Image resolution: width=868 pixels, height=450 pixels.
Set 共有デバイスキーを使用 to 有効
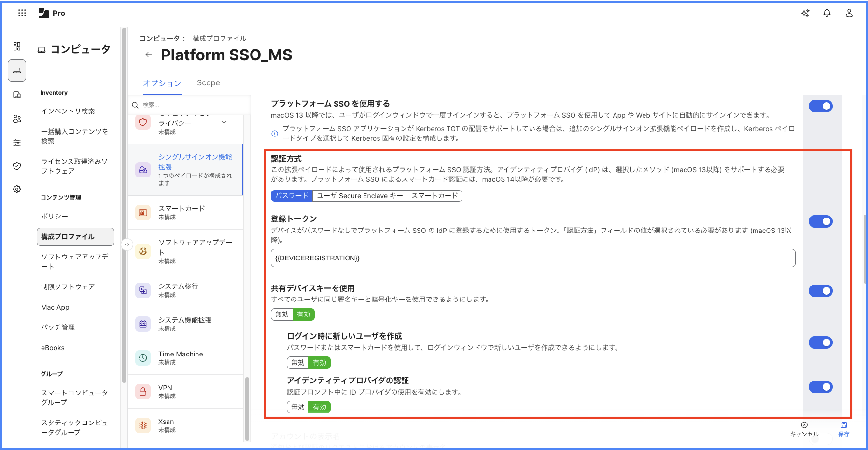point(304,314)
